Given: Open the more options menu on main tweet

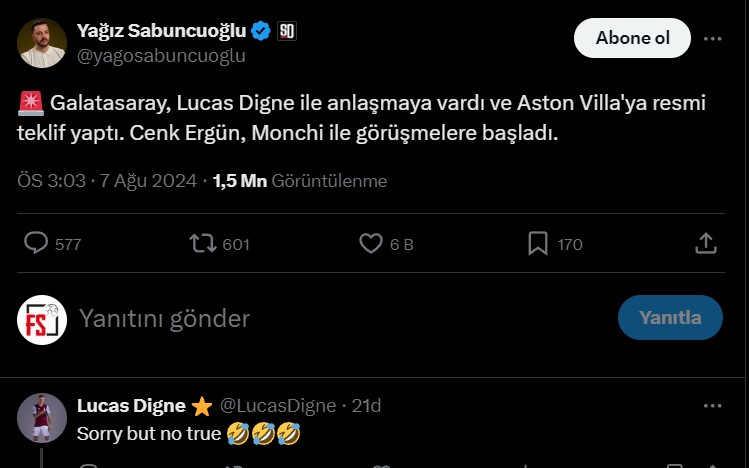Looking at the screenshot, I should point(712,39).
